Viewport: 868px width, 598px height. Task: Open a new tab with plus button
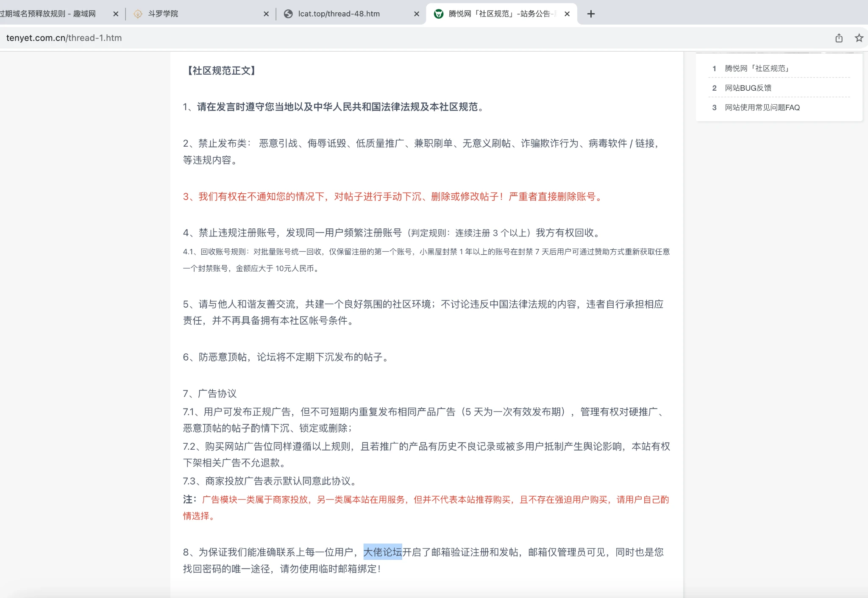(591, 14)
